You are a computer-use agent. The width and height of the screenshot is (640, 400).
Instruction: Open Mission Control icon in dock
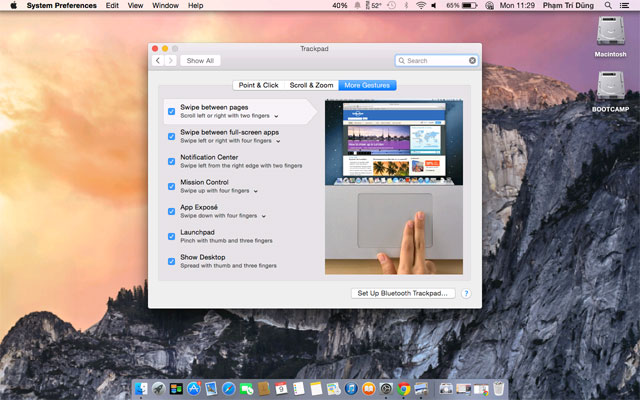[176, 389]
